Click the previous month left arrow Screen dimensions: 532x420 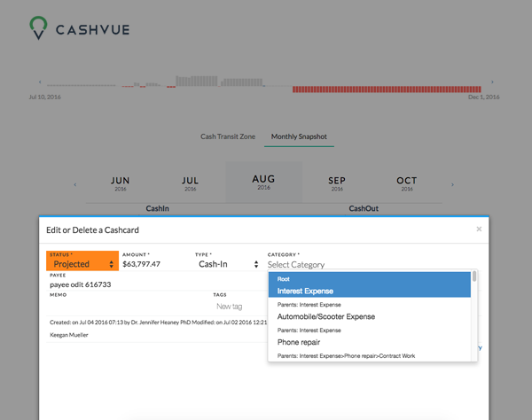pos(74,184)
